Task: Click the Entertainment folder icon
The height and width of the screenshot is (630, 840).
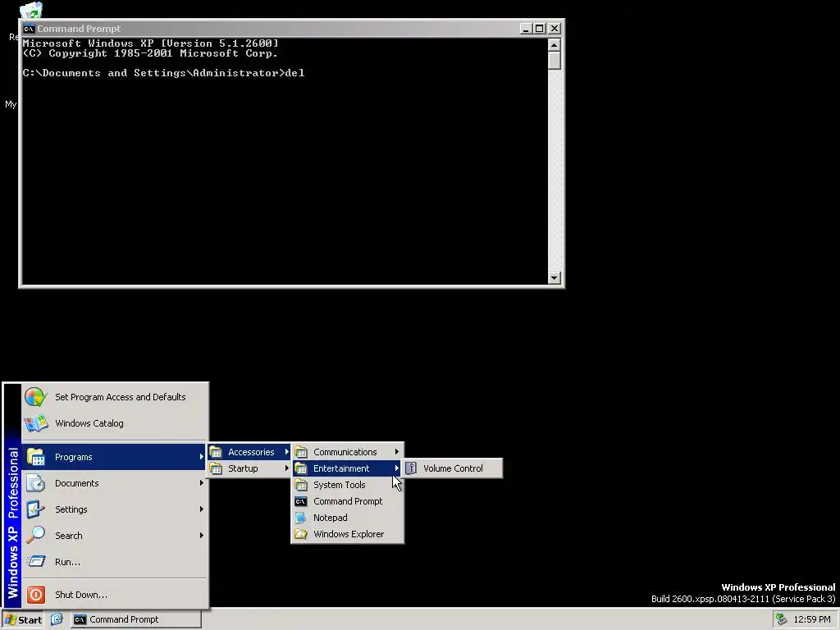Action: click(x=301, y=468)
